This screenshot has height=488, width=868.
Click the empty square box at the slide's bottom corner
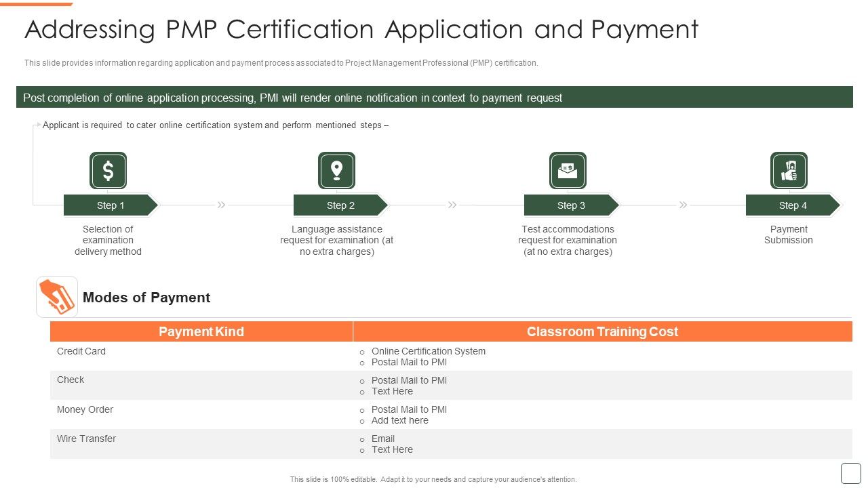tap(850, 473)
